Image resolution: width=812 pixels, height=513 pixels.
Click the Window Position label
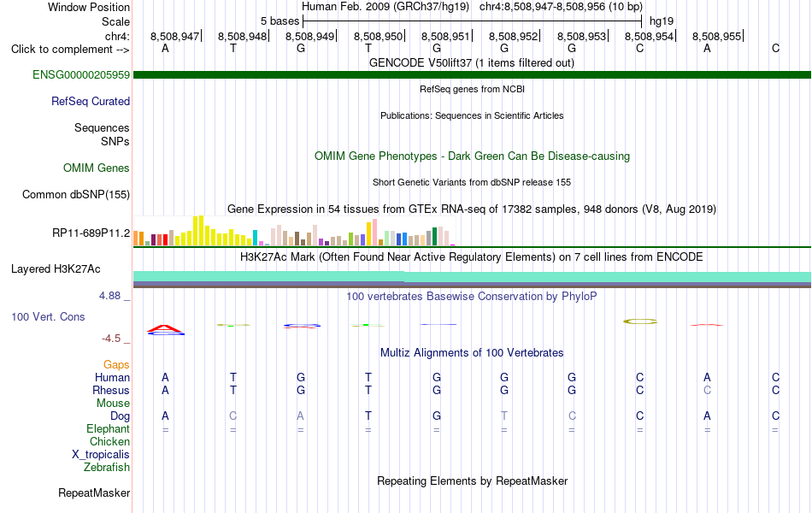click(x=89, y=7)
